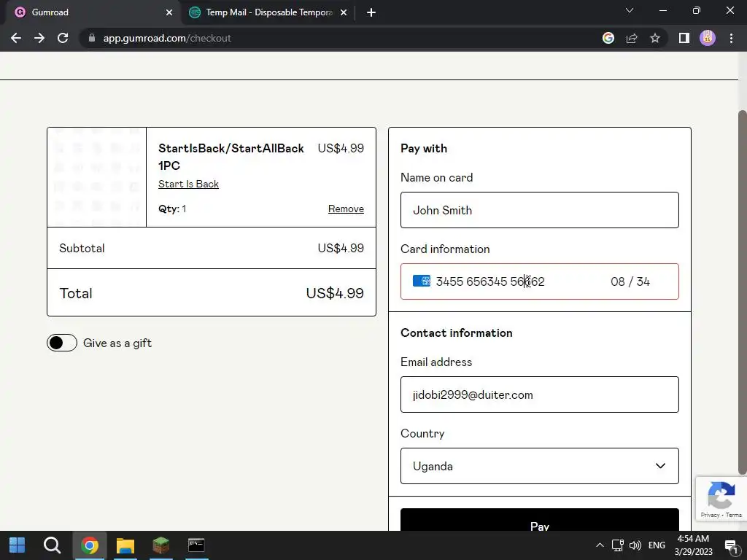The width and height of the screenshot is (747, 560).
Task: Show hidden system tray icons
Action: point(600,545)
